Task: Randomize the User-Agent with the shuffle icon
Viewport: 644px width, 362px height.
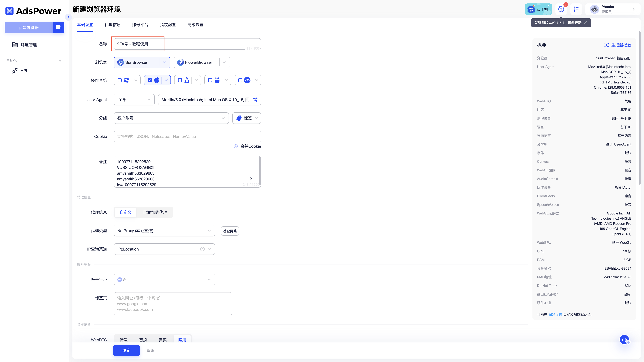Action: [x=255, y=100]
